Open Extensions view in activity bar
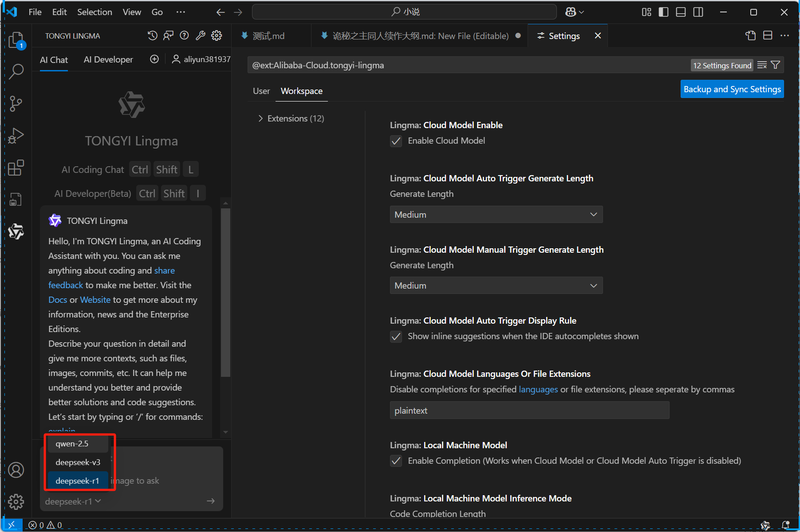 [16, 168]
